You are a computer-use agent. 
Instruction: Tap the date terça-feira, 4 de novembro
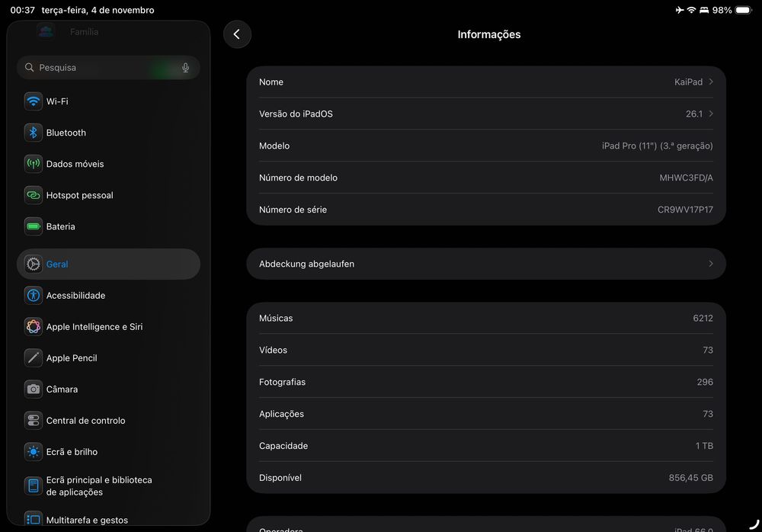coord(98,10)
